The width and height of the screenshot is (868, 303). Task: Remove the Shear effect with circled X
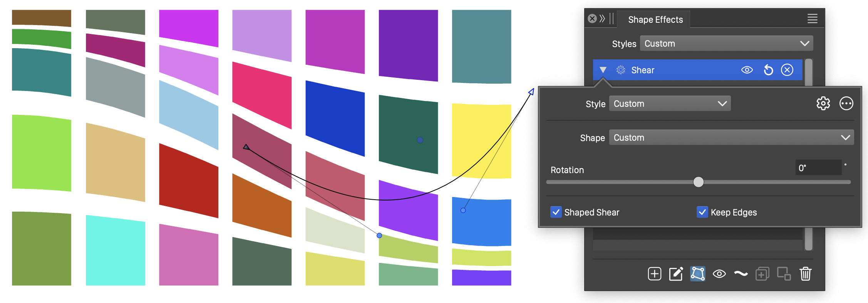[x=787, y=70]
